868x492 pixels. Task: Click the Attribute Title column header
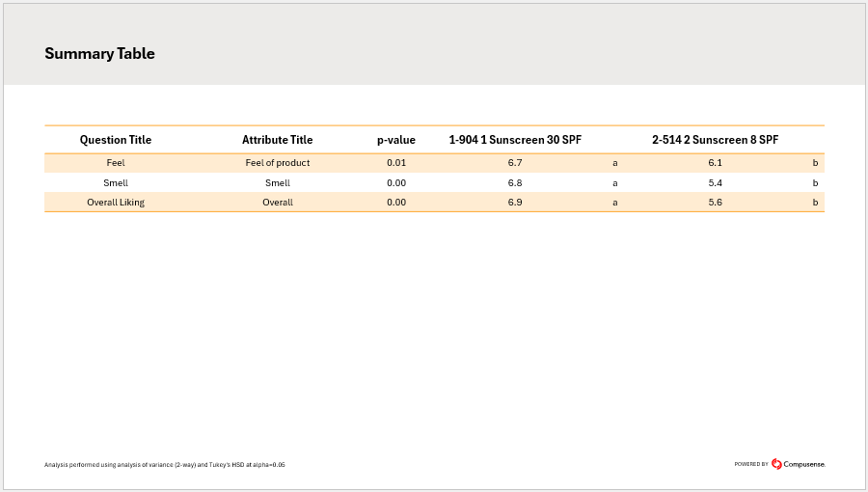pyautogui.click(x=277, y=140)
